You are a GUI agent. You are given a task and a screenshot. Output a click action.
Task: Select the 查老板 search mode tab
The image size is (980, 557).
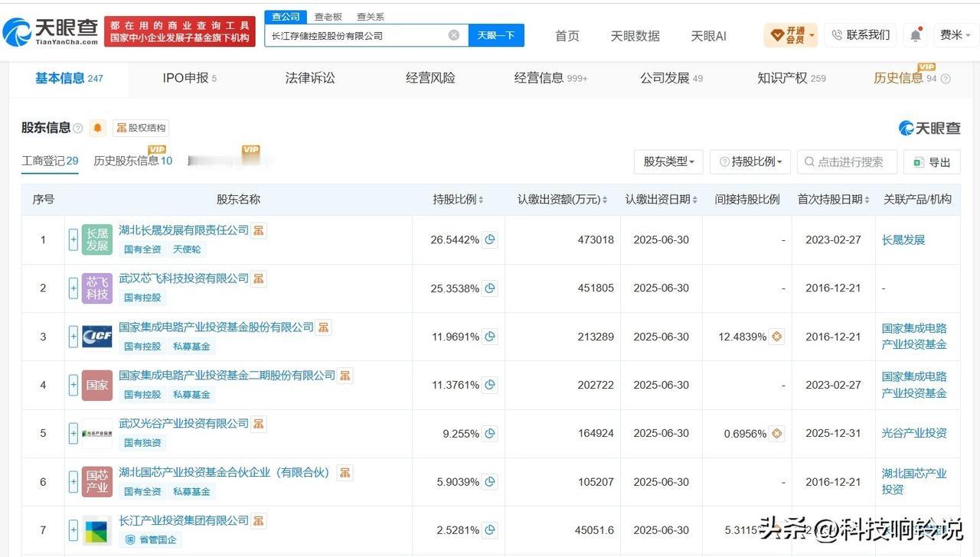tap(328, 17)
